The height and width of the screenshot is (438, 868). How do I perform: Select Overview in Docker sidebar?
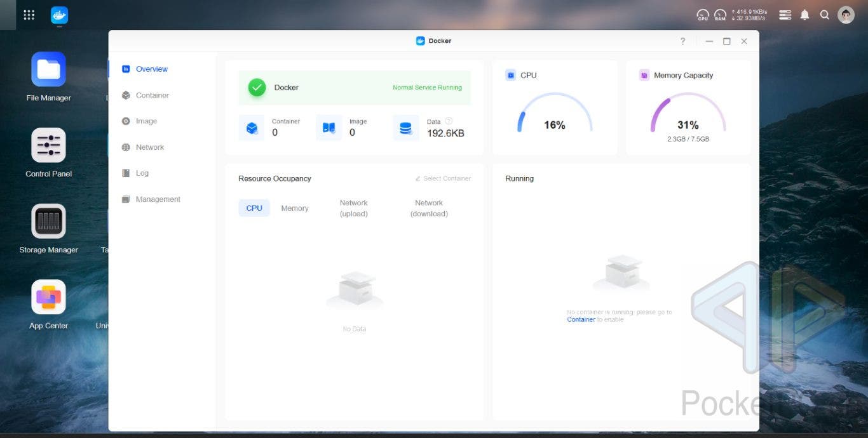point(152,69)
